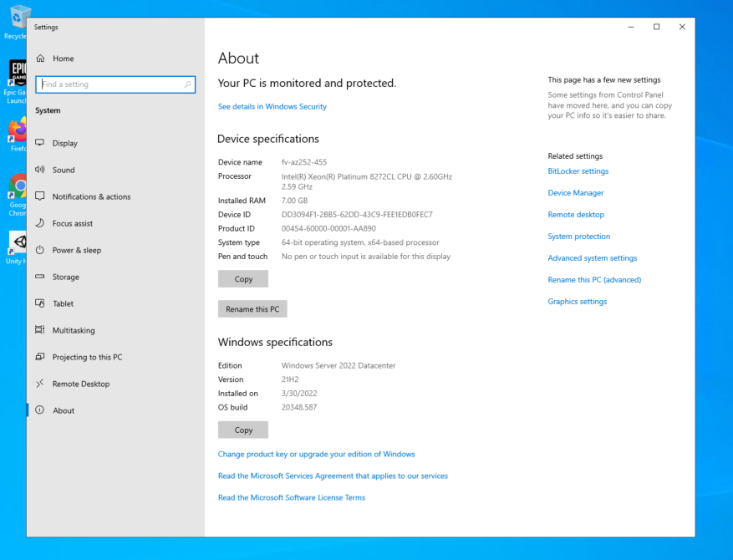Click the search magnifier icon
Image resolution: width=733 pixels, height=560 pixels.
(x=187, y=84)
